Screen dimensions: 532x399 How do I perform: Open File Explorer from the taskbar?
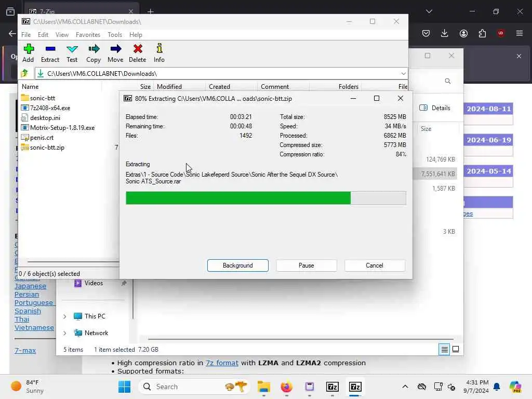(x=263, y=387)
